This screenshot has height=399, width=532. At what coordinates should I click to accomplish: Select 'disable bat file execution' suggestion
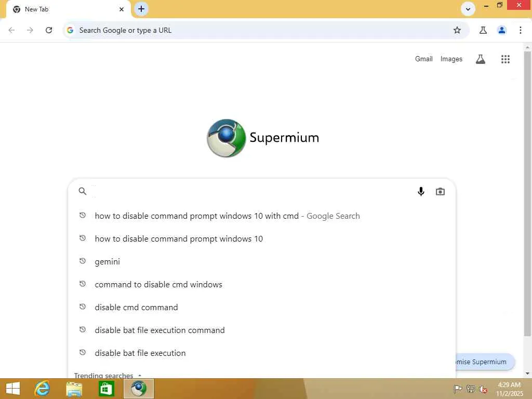tap(262, 353)
